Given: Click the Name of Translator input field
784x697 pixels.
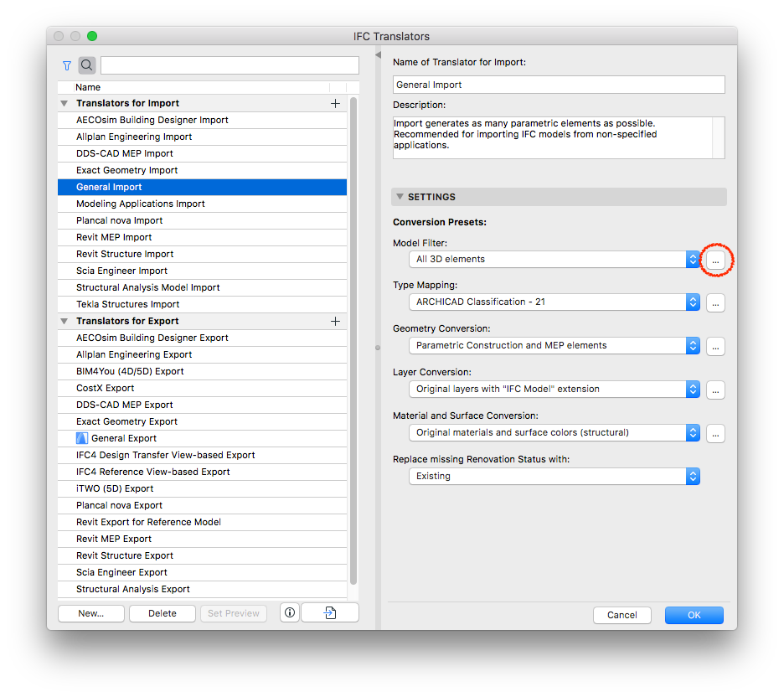Looking at the screenshot, I should pos(559,85).
